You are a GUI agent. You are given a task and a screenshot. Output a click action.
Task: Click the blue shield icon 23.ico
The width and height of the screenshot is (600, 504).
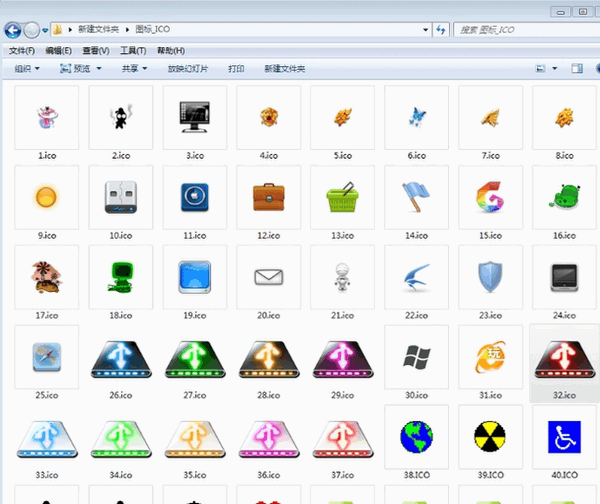pos(489,276)
